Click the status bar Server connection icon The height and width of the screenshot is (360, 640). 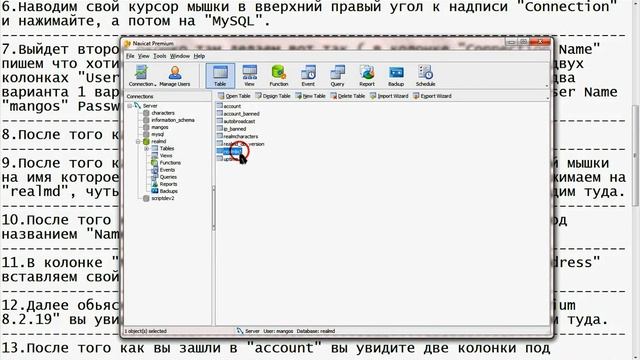click(x=240, y=331)
